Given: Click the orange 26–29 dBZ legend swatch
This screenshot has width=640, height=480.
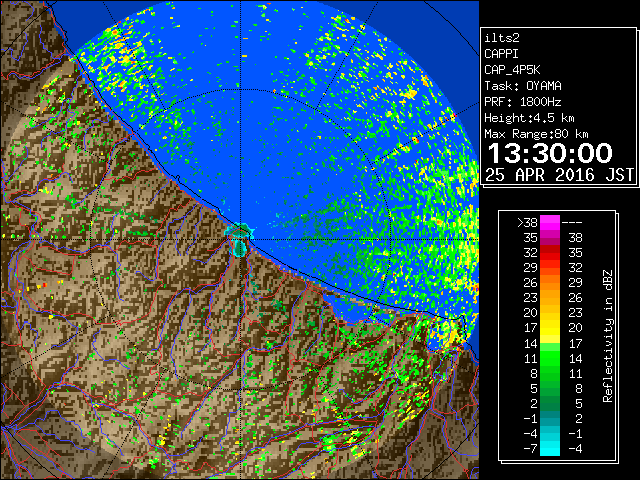Looking at the screenshot, I should pos(550,283).
